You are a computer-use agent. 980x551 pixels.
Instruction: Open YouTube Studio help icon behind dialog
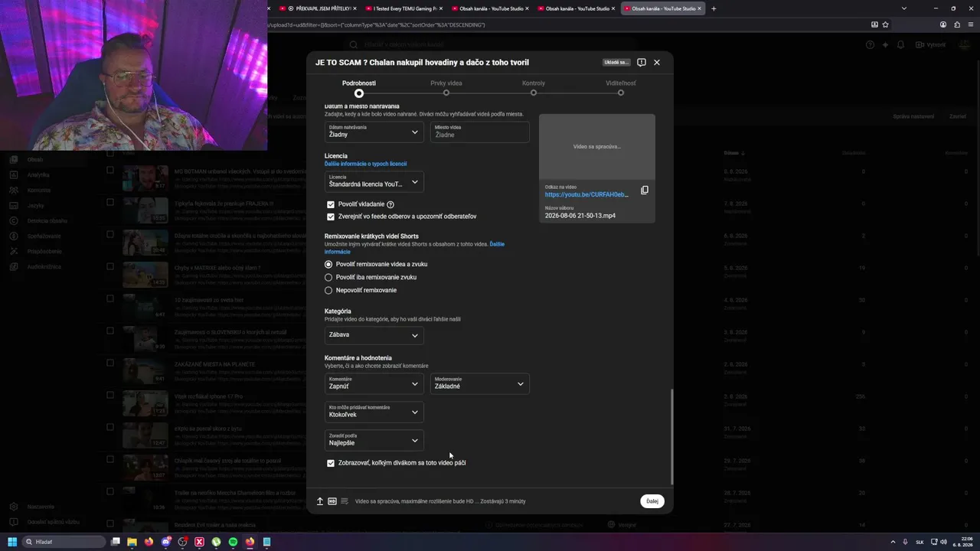pyautogui.click(x=870, y=44)
